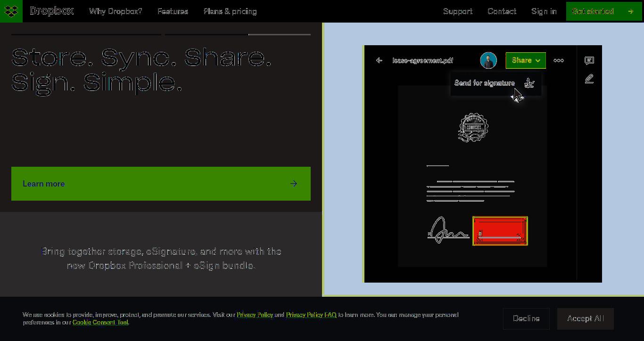Open the Contact link

click(x=502, y=11)
